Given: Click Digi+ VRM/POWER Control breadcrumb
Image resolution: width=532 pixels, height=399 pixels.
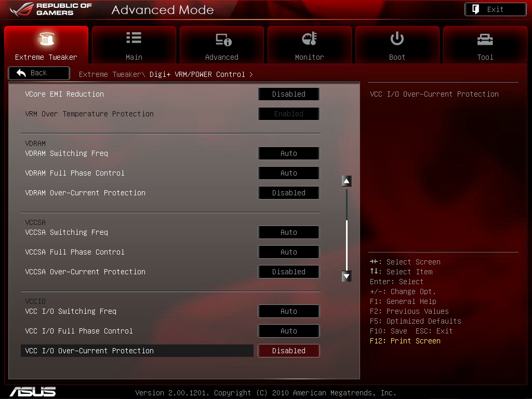Looking at the screenshot, I should pos(197,74).
